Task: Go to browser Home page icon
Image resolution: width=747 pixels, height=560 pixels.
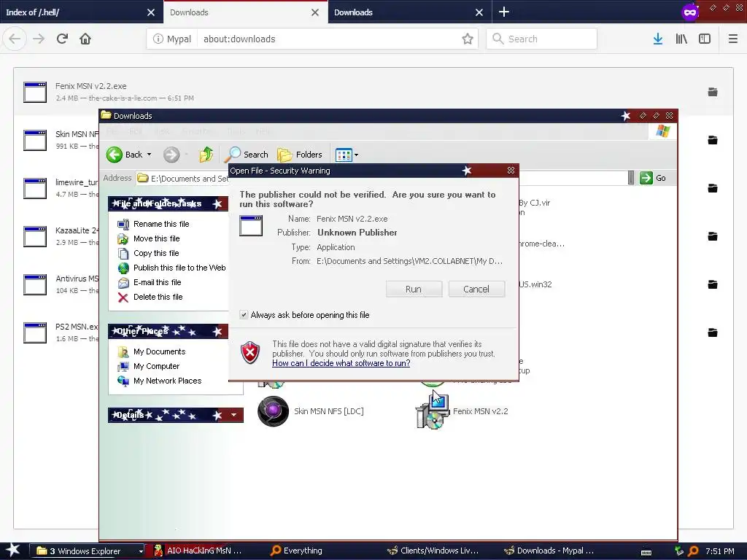Action: tap(85, 39)
